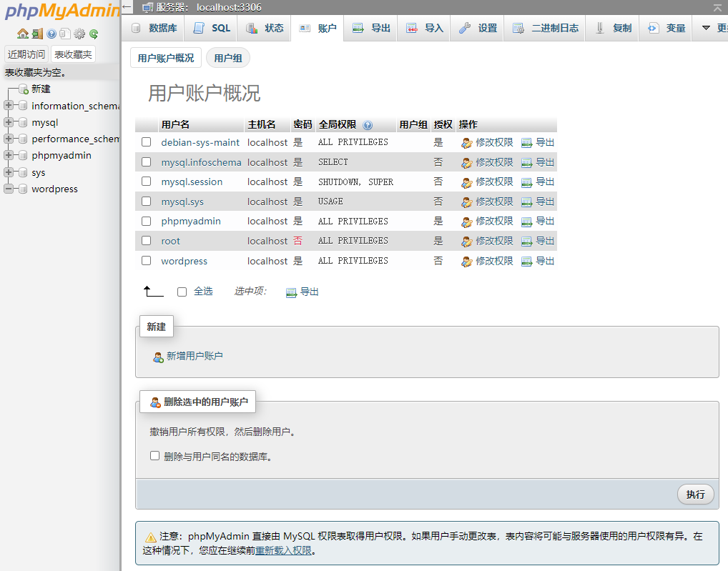
Task: Click the home icon in the sidebar
Action: click(22, 34)
